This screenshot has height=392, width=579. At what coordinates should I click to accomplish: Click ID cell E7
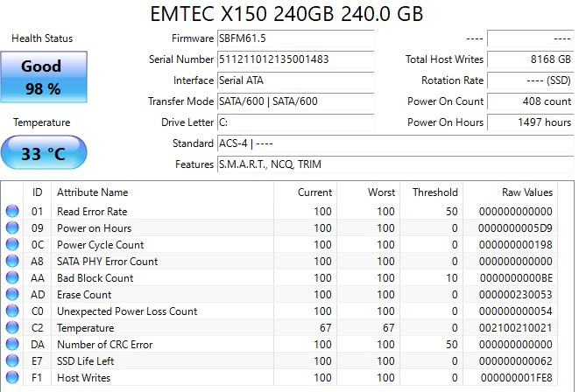37,361
